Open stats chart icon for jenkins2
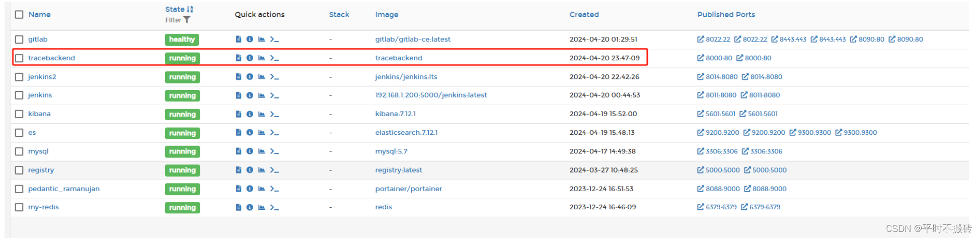Viewport: 980px width, 238px height. click(x=262, y=76)
